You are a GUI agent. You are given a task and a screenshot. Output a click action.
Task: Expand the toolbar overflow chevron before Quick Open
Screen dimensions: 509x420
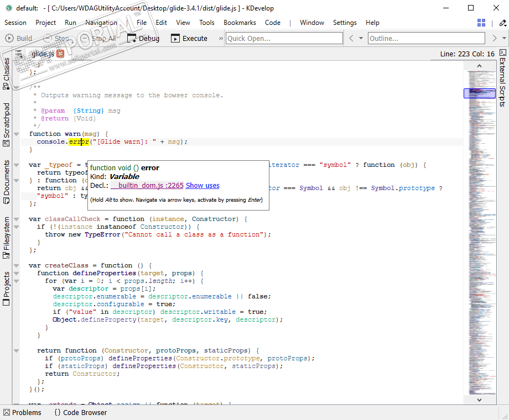(221, 38)
